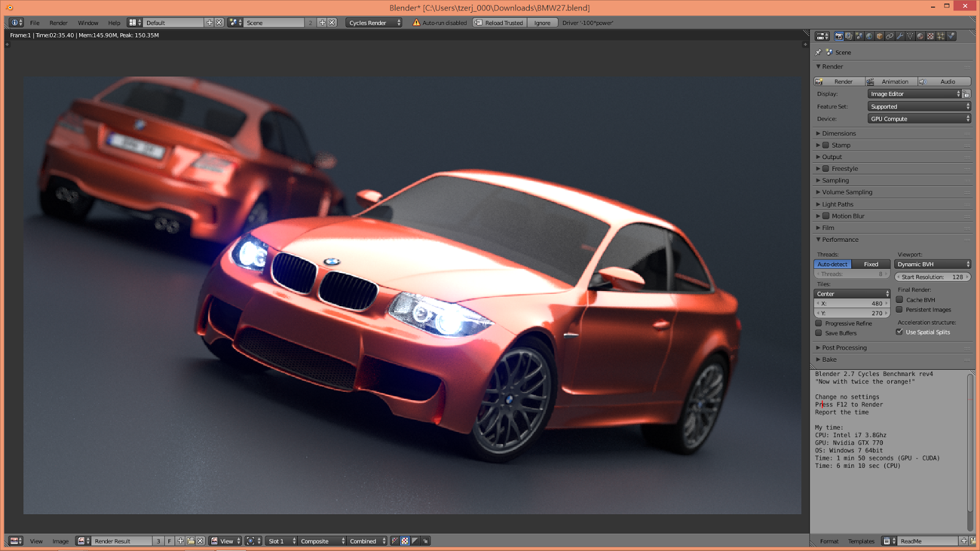Open the Slot 1 dropdown
This screenshot has width=980, height=551.
281,541
